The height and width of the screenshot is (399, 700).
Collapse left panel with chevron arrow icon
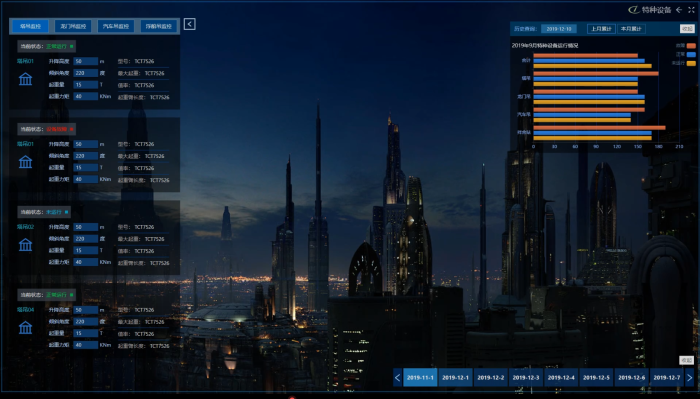point(189,24)
